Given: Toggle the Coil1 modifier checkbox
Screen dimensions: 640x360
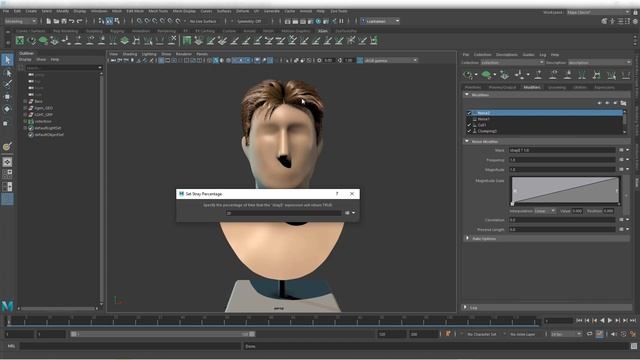Looking at the screenshot, I should (469, 125).
